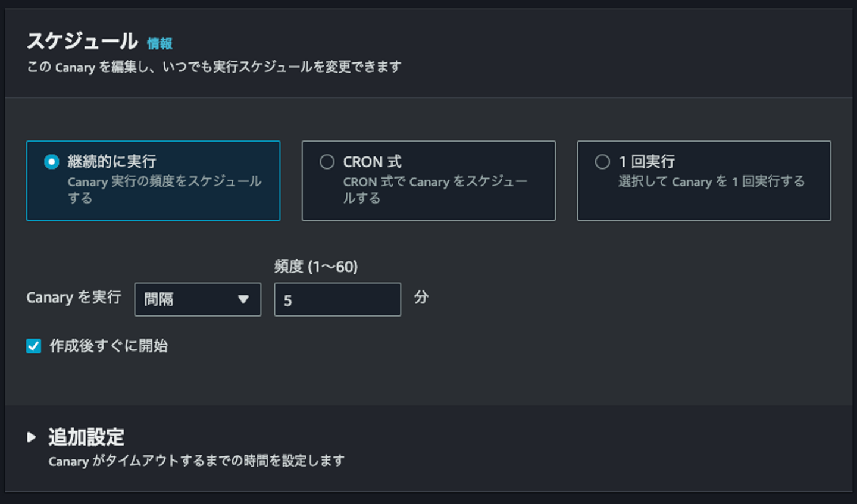This screenshot has width=857, height=504.
Task: Click the CRON 式 option card description
Action: click(x=434, y=189)
